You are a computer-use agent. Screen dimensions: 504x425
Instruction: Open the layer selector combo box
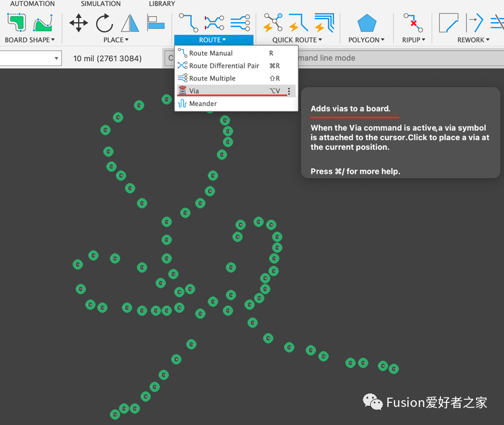pyautogui.click(x=30, y=58)
